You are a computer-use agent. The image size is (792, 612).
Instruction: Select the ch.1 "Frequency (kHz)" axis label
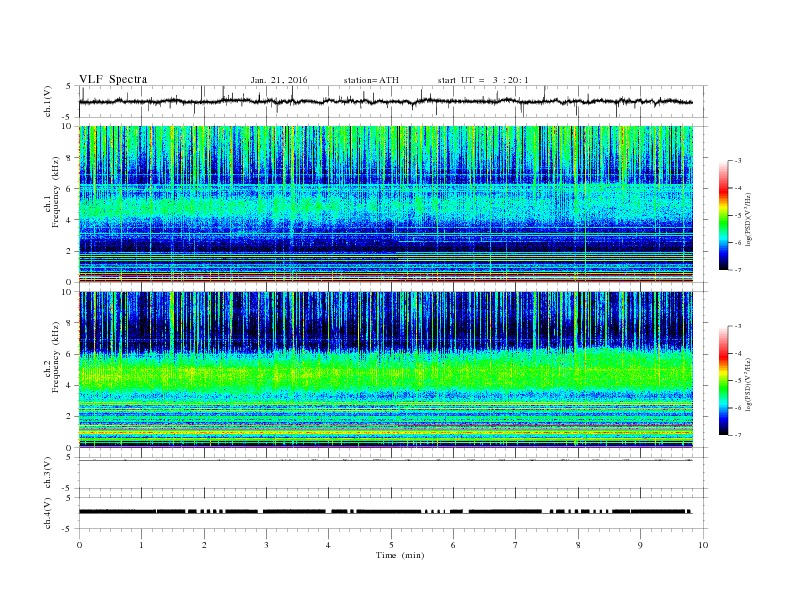[x=56, y=192]
